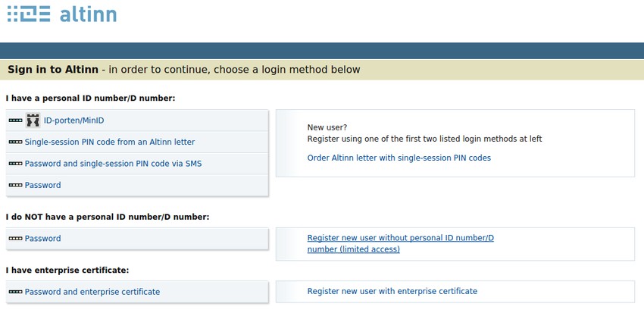Click the dots icon left of the ID-porten castle icon
The image size is (644, 313).
pyautogui.click(x=15, y=121)
